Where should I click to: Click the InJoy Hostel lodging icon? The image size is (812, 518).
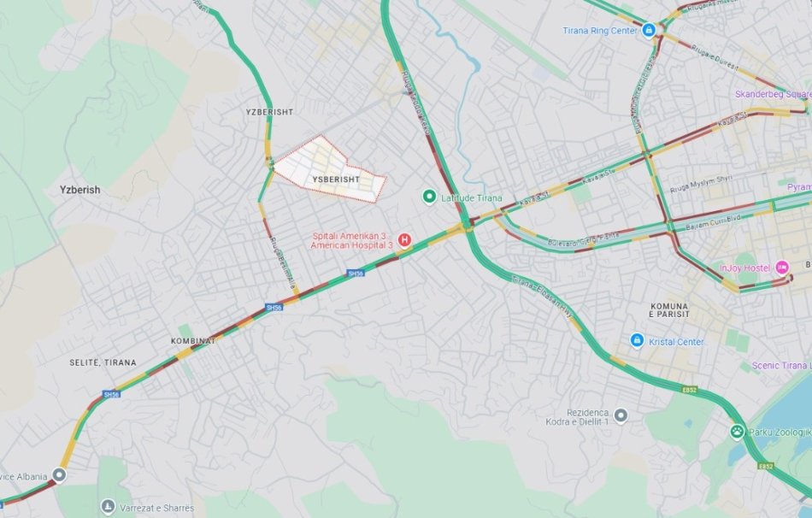pyautogui.click(x=782, y=268)
